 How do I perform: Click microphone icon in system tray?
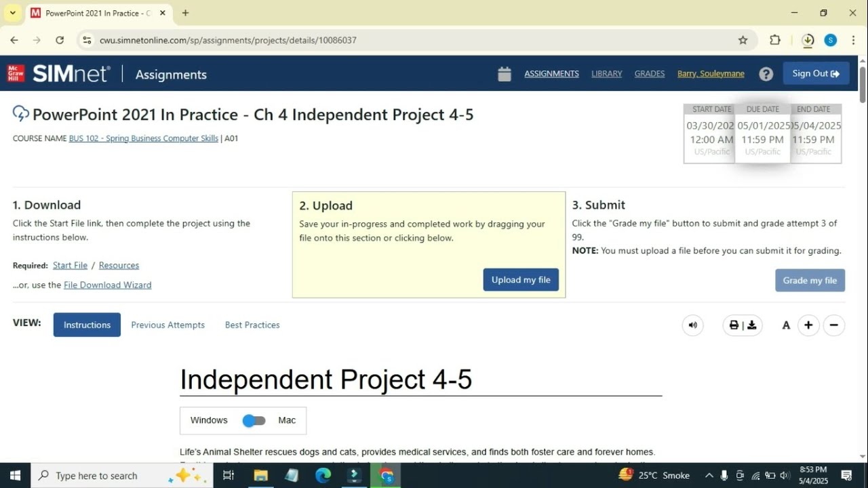point(724,475)
